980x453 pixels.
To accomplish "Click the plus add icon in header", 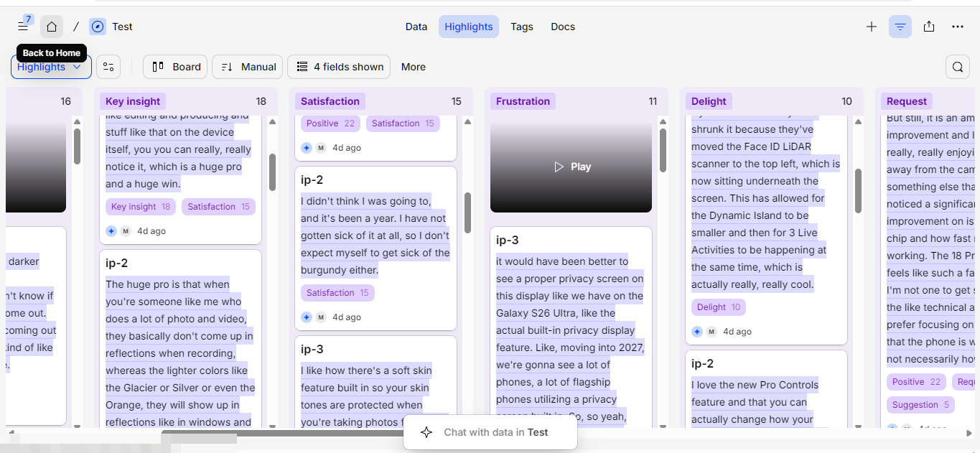I will click(x=872, y=27).
